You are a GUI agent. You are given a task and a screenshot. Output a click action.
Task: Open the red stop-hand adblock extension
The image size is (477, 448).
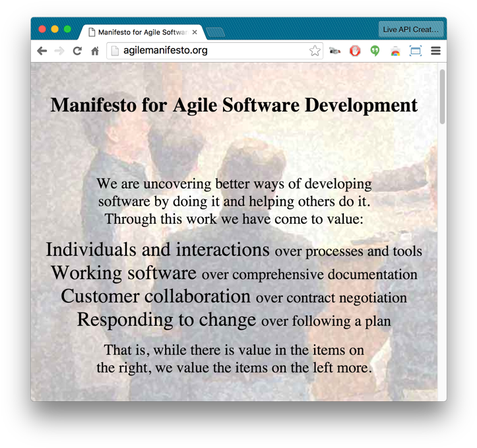(x=355, y=51)
